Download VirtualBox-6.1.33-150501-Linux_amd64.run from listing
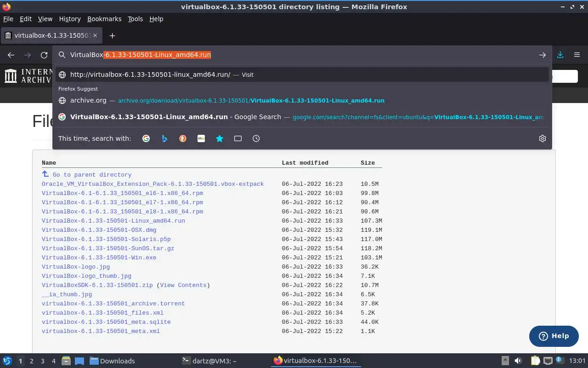The height and width of the screenshot is (368, 588). point(113,221)
